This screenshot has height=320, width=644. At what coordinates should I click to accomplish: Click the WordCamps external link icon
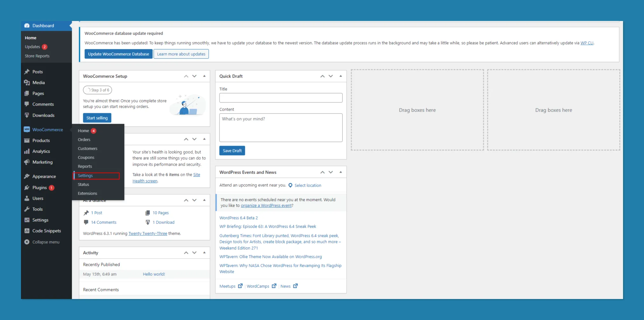[274, 286]
